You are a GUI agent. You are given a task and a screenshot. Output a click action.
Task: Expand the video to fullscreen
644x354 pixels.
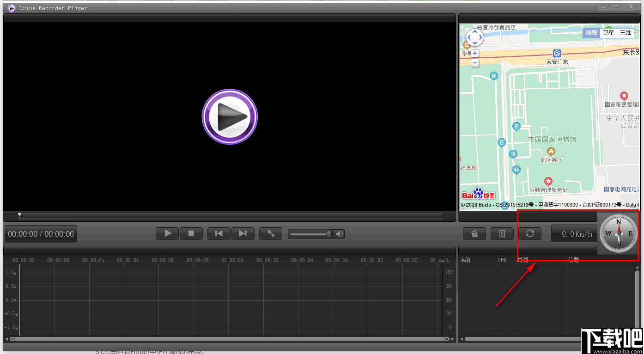(x=270, y=233)
